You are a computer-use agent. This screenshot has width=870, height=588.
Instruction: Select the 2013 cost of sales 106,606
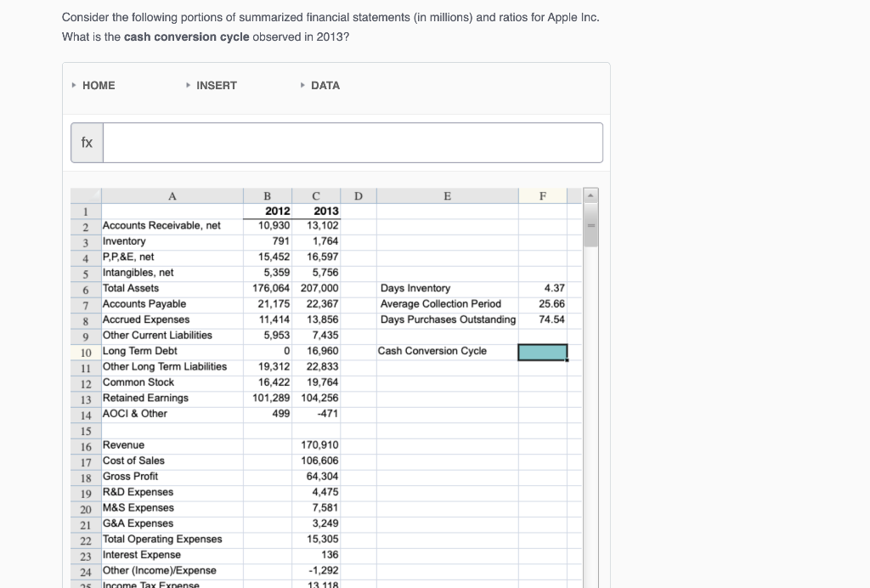(316, 461)
